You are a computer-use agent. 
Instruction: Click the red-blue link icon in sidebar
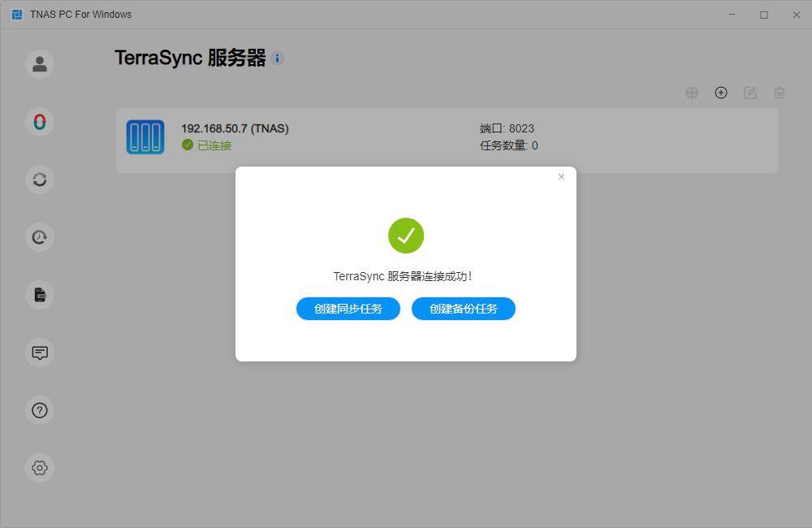pyautogui.click(x=40, y=122)
